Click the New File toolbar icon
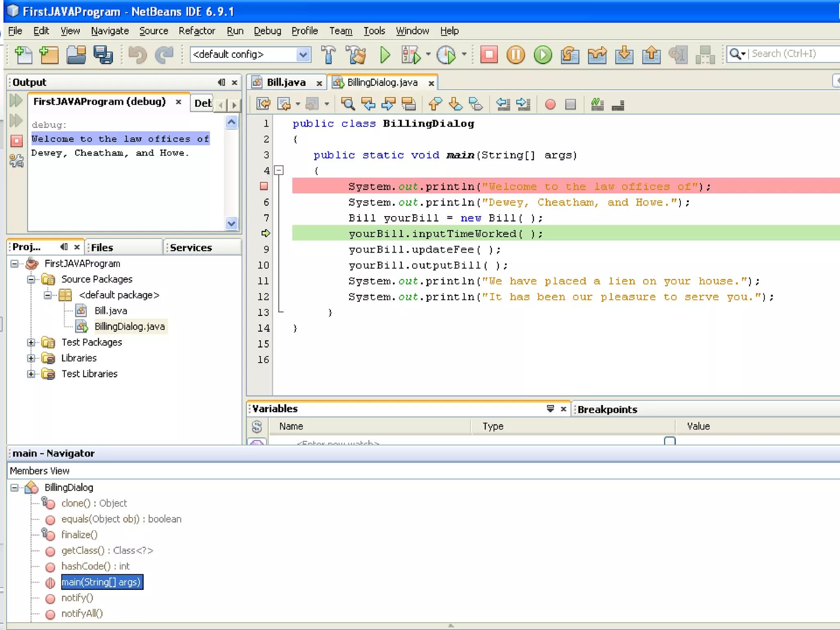Screen dimensions: 840x630 (23, 55)
